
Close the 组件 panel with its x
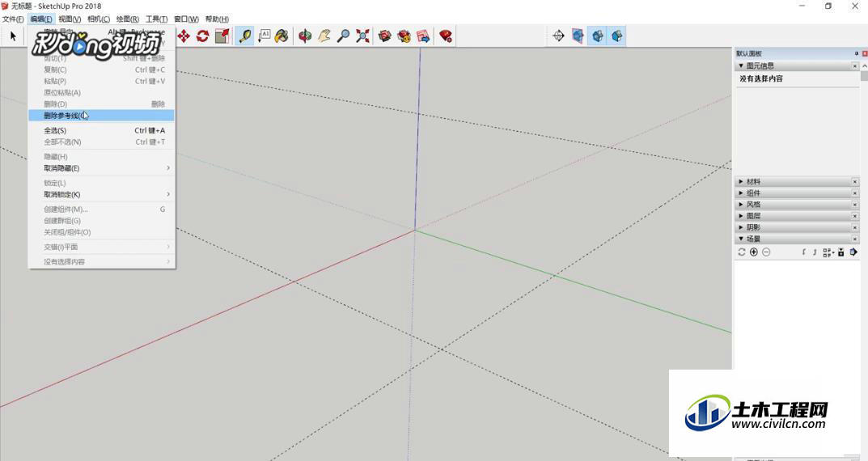(x=855, y=193)
